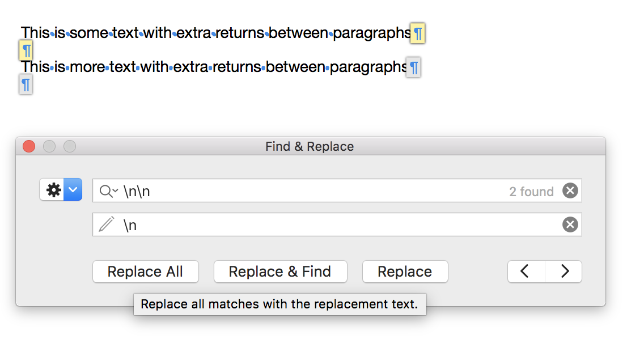
Task: Click the gray zoom window button
Action: click(69, 147)
